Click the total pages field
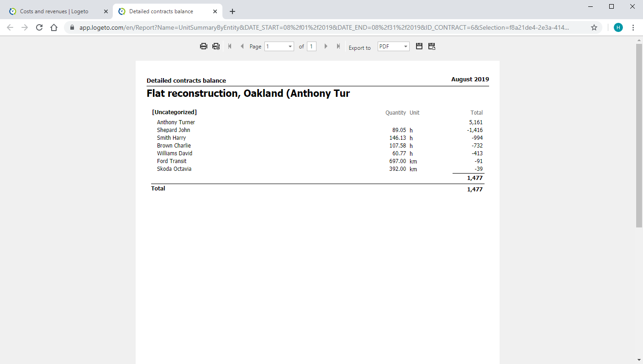Screen dimensions: 643x364 click(x=311, y=47)
